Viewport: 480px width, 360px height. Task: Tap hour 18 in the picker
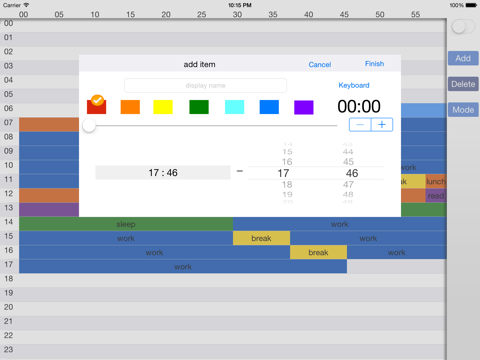[x=287, y=185]
